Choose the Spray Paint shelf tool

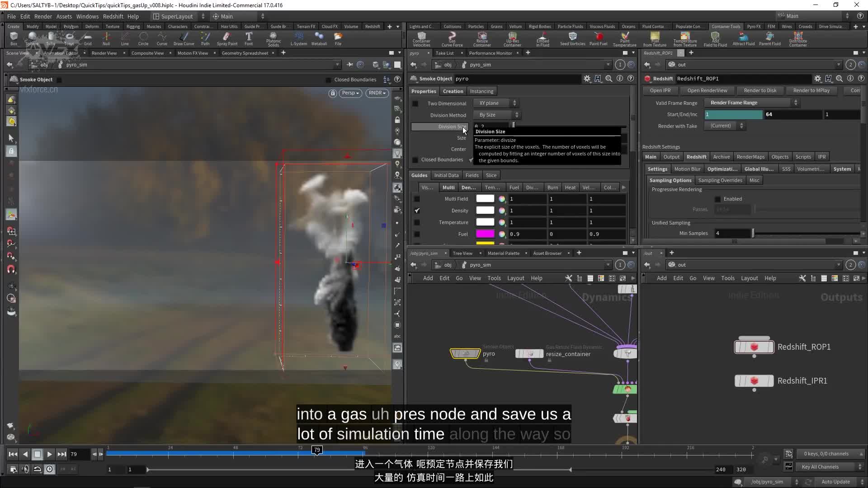pos(227,39)
